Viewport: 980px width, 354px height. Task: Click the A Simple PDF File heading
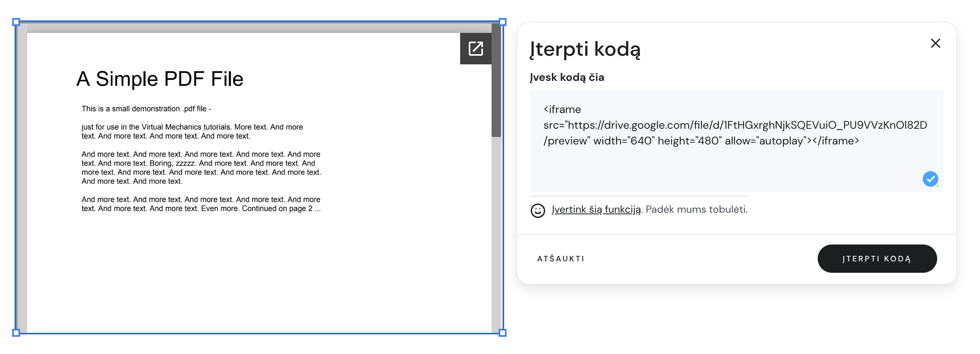click(160, 79)
